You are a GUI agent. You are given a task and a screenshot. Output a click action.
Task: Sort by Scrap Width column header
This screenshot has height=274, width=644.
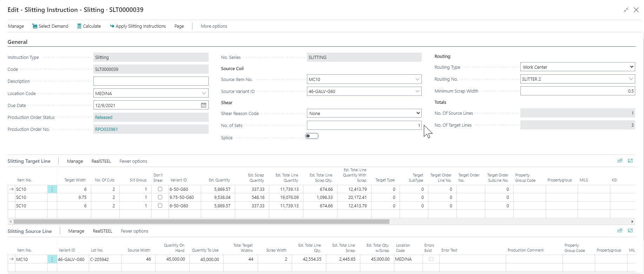(x=276, y=250)
